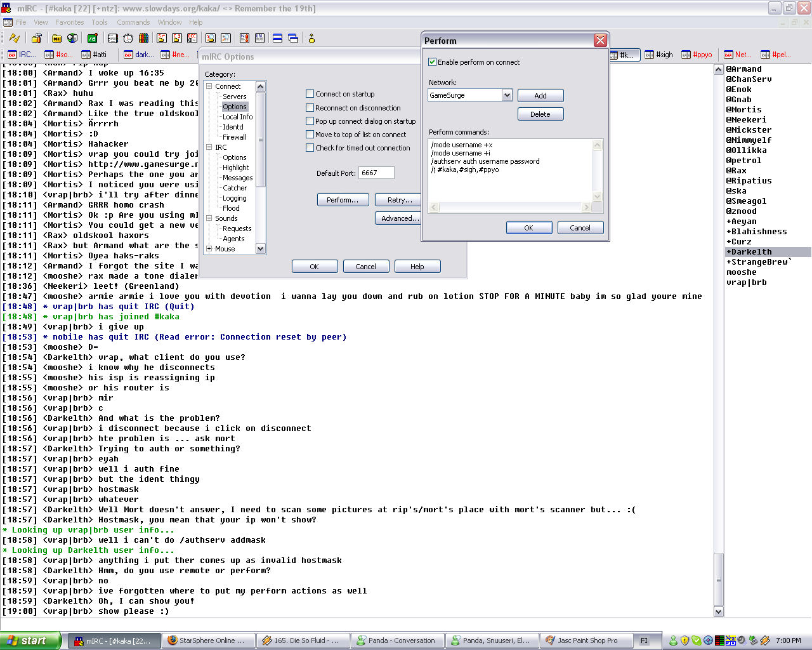Open the DCC Options toolbar icon

coord(192,38)
